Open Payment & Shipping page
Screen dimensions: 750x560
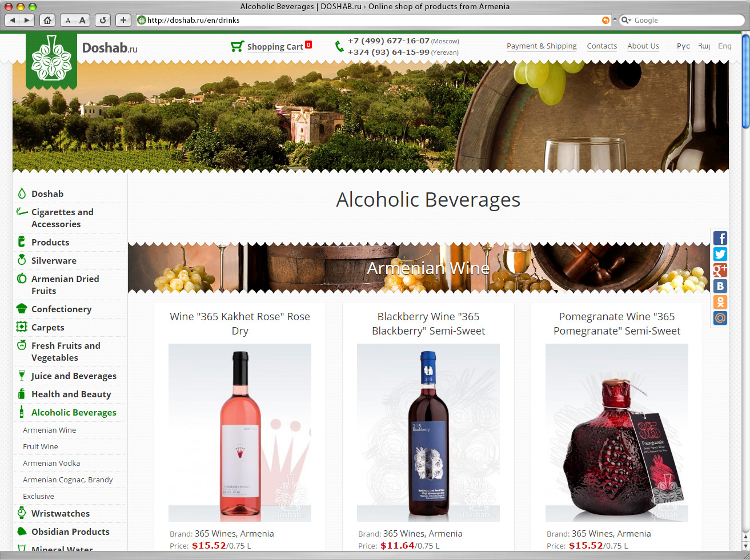point(542,46)
